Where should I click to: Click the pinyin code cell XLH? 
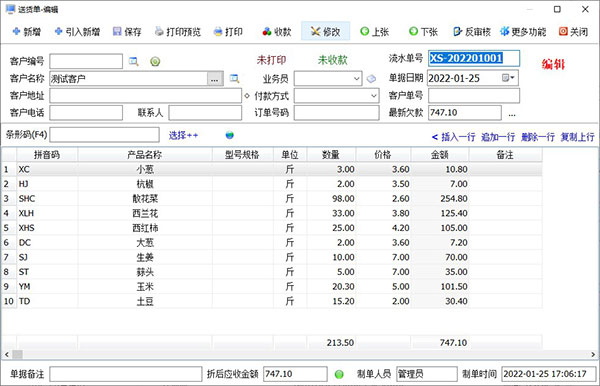click(x=47, y=213)
